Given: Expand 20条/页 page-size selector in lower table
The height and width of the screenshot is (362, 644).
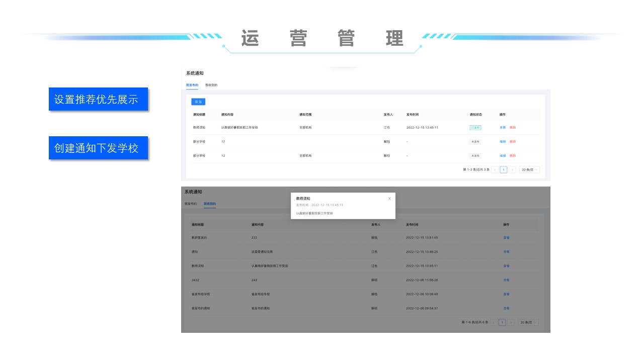Looking at the screenshot, I should [x=528, y=322].
